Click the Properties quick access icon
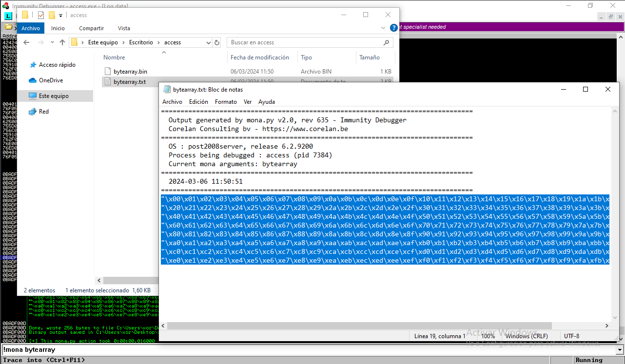 [41, 15]
